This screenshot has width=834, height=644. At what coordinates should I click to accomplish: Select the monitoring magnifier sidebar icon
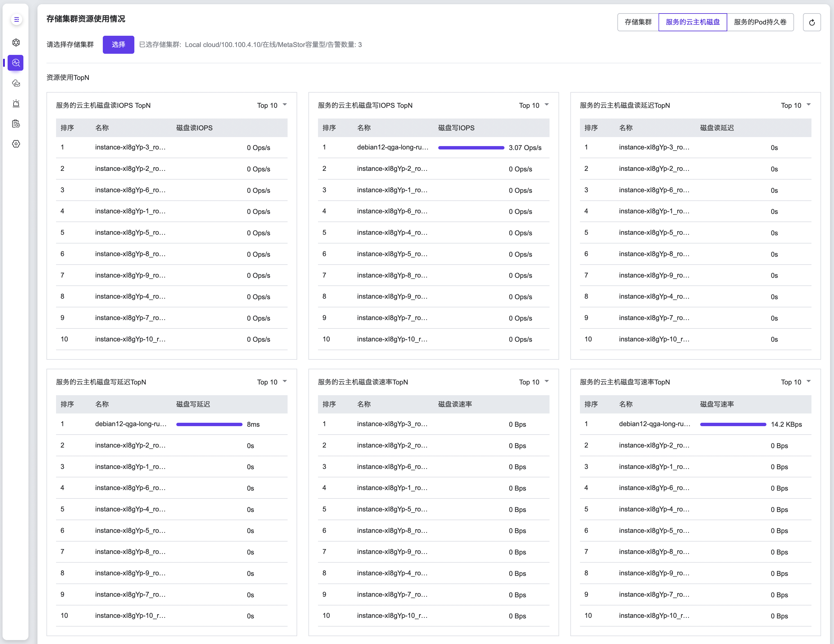click(16, 62)
